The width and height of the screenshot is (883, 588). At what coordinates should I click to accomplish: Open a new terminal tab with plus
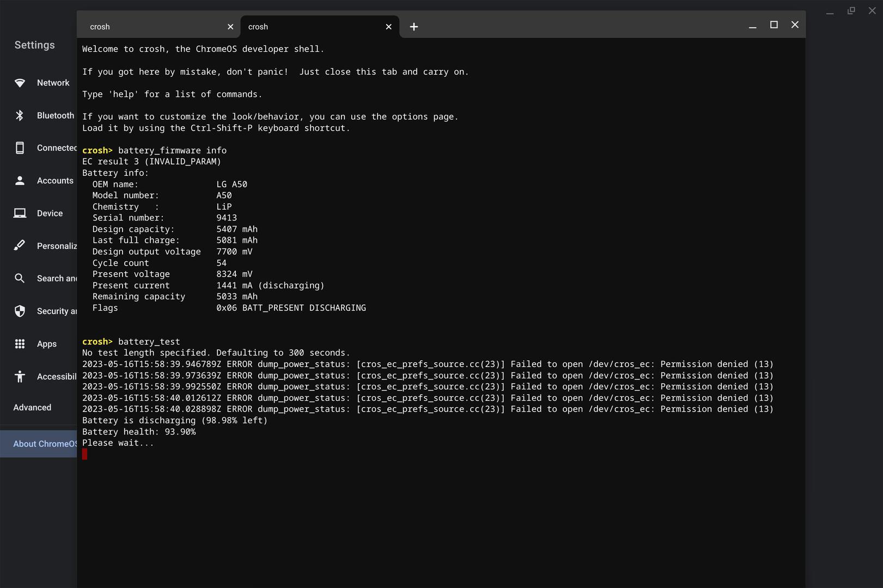tap(414, 27)
